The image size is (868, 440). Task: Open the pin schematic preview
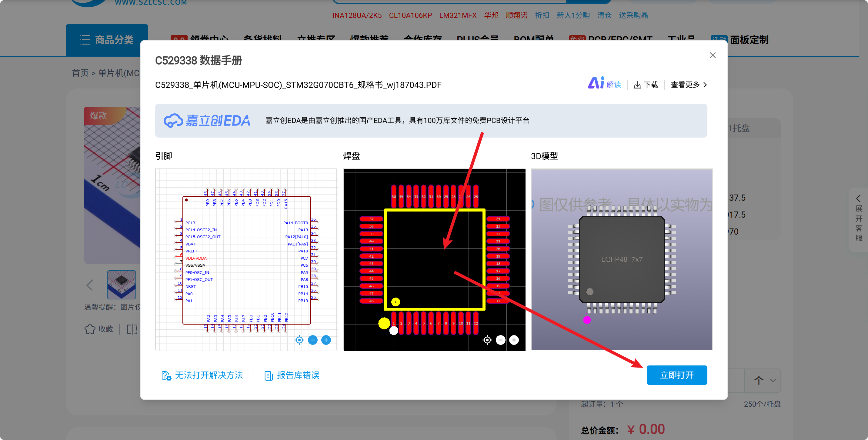tap(246, 259)
